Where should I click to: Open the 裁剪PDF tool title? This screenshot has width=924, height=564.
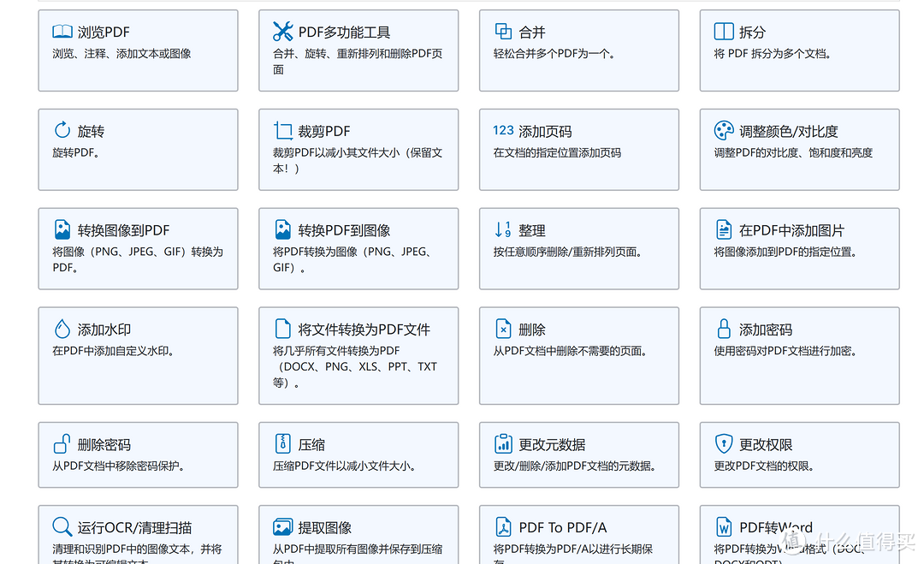point(324,131)
